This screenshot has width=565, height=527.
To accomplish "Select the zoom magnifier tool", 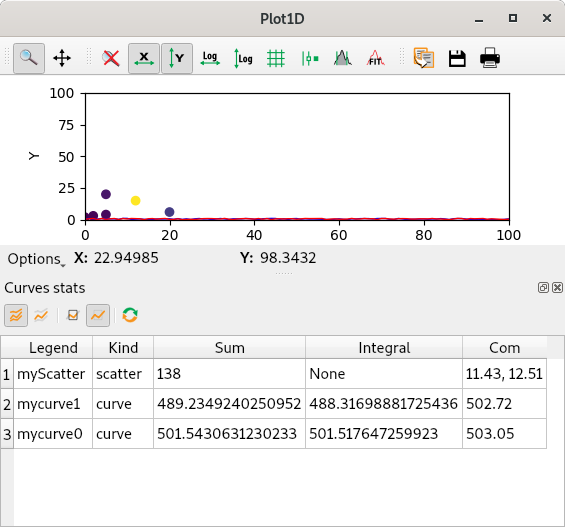I will point(29,58).
